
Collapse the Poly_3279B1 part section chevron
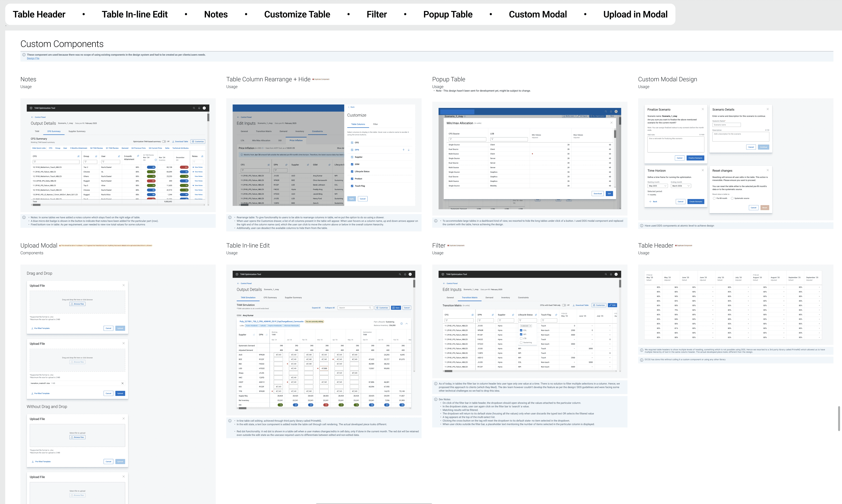(x=406, y=324)
